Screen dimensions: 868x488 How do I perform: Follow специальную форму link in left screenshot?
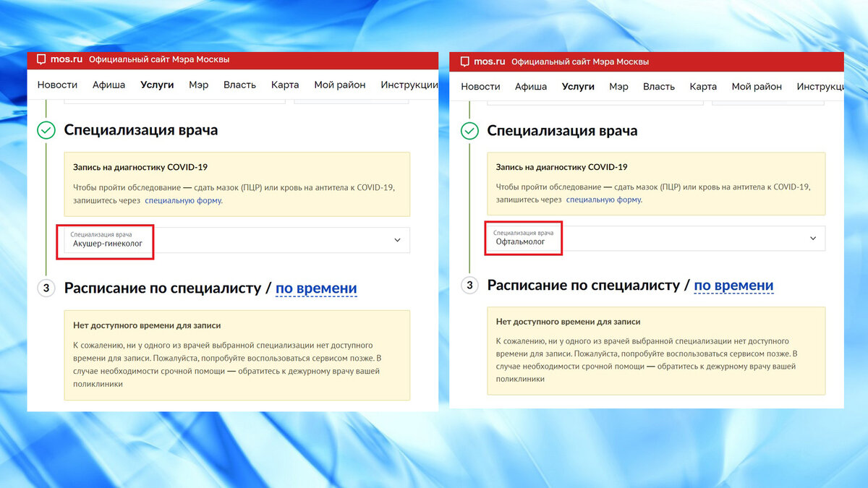pos(184,200)
